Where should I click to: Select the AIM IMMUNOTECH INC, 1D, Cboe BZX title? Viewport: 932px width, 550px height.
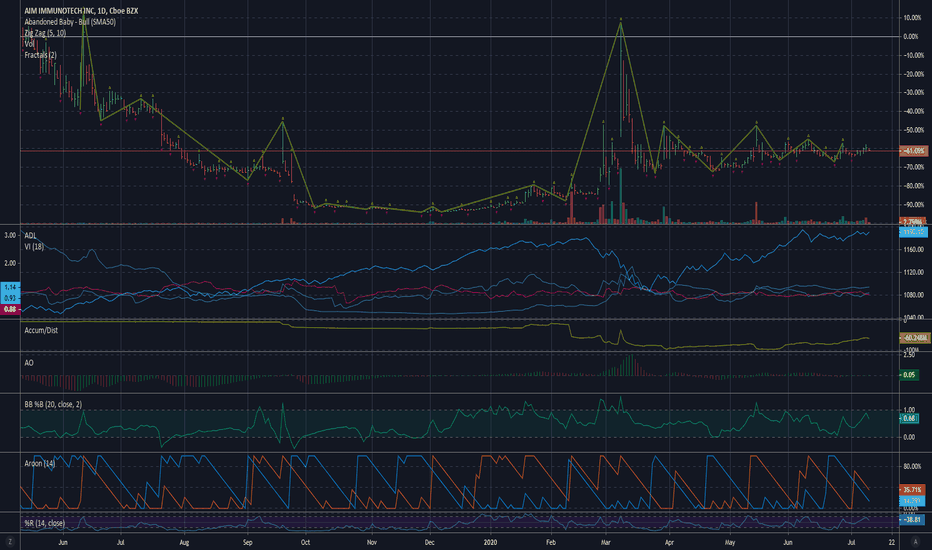pos(81,11)
